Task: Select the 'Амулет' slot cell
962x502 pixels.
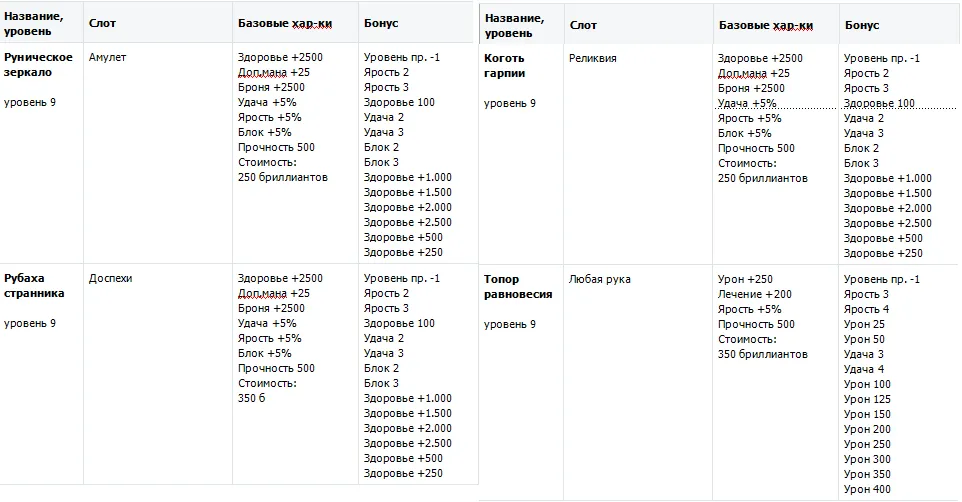Action: (107, 58)
